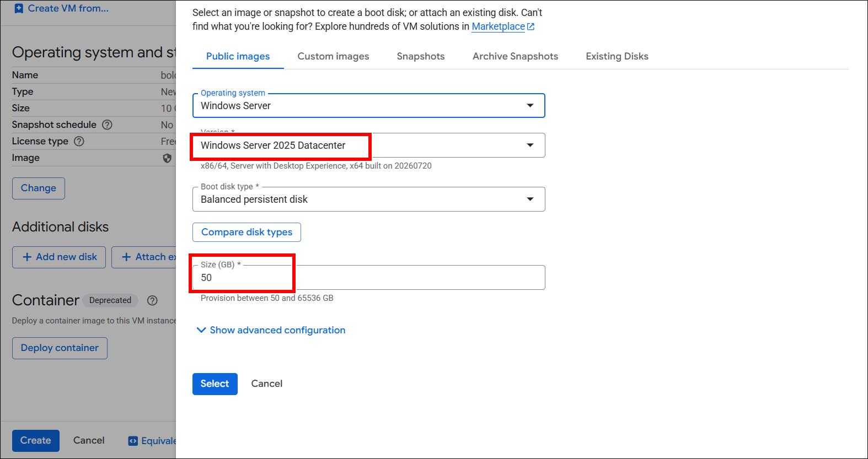This screenshot has width=868, height=459.
Task: Click the 'Type' row label
Action: tap(23, 91)
